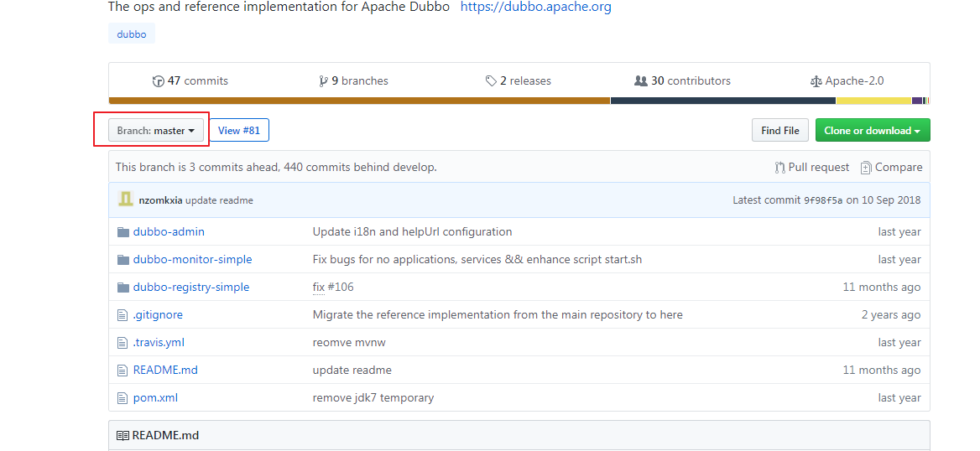980x451 pixels.
Task: Click the releases tag icon
Action: click(491, 81)
